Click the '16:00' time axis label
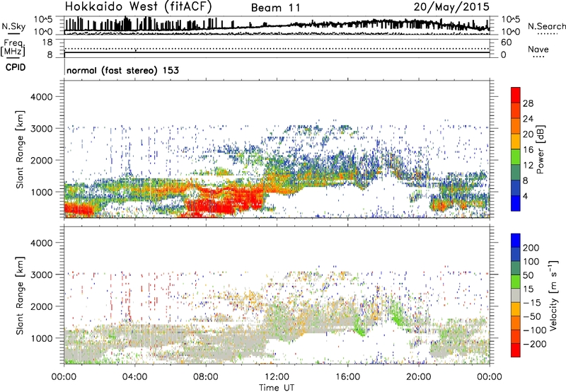The width and height of the screenshot is (566, 392). click(x=347, y=377)
